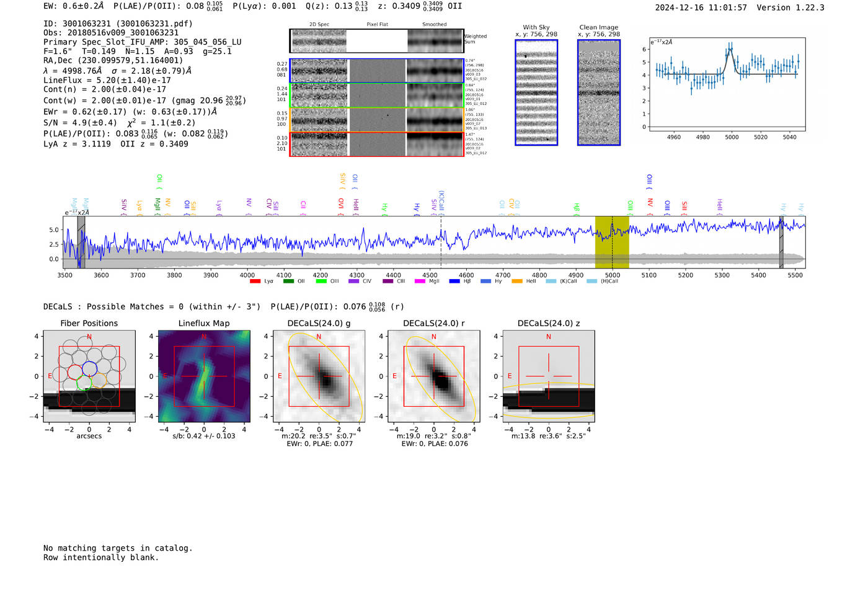Open the Lineflux Map image
The image size is (868, 591).
coord(204,376)
